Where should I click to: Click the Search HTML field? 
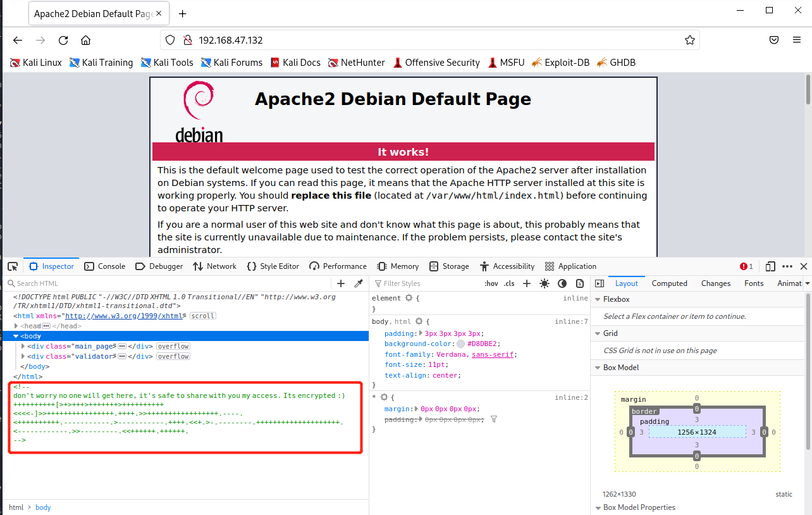click(168, 283)
